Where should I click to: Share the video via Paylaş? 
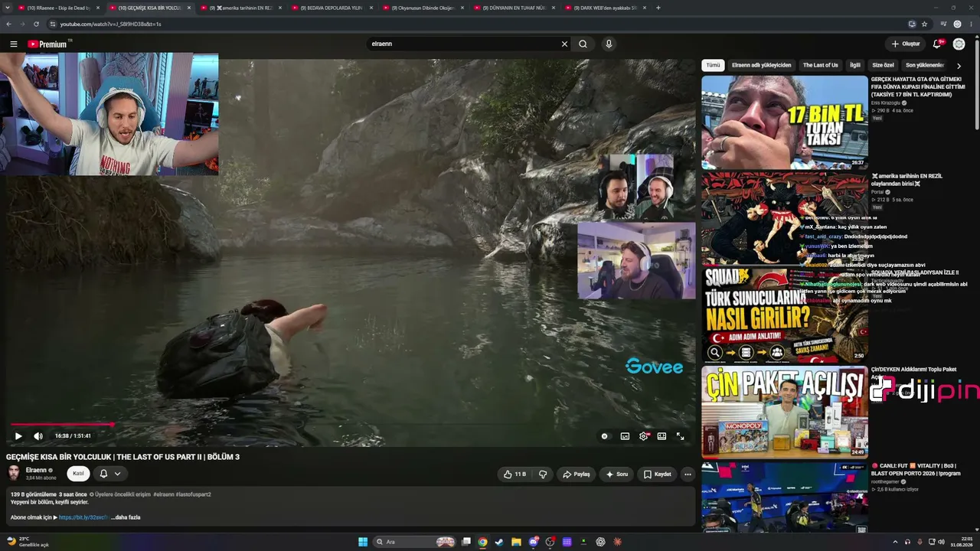[577, 474]
